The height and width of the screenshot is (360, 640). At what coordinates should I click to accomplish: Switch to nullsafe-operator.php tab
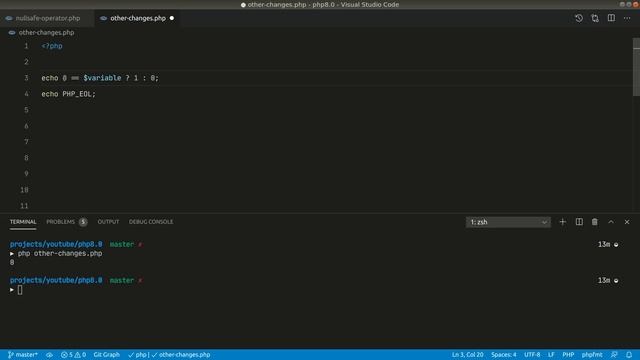(47, 18)
